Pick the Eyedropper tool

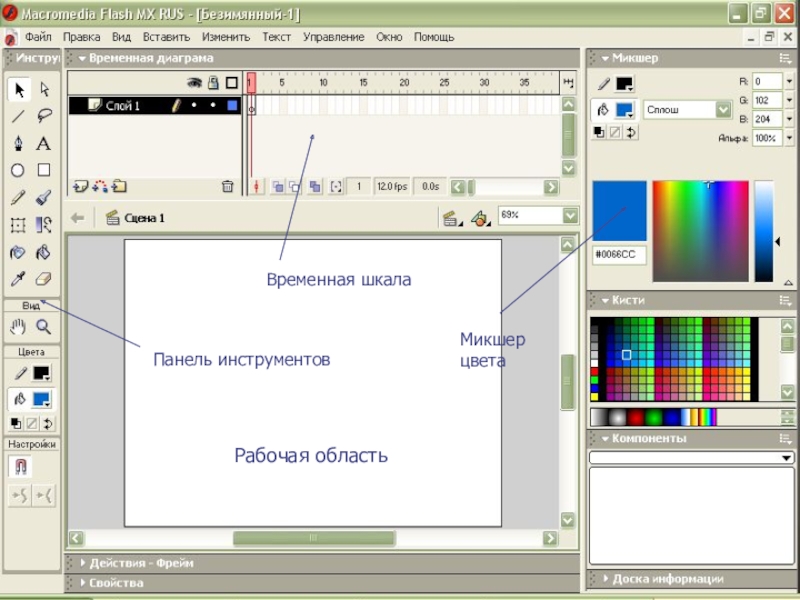18,279
